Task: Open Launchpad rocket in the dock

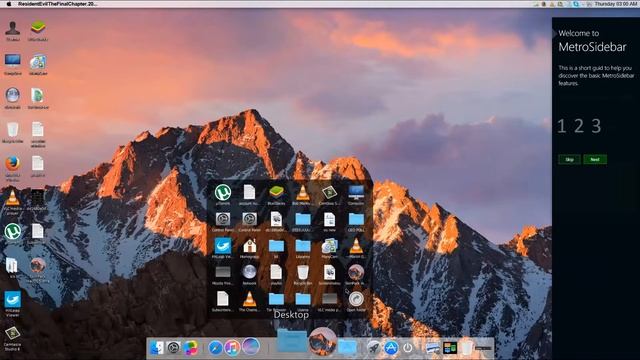Action: (x=373, y=348)
